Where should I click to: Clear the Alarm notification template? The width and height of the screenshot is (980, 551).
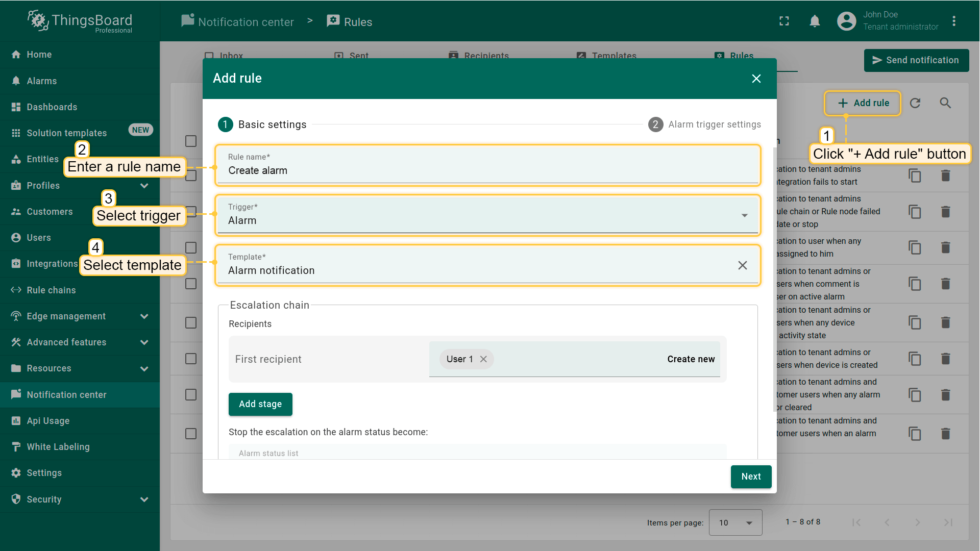coord(742,265)
